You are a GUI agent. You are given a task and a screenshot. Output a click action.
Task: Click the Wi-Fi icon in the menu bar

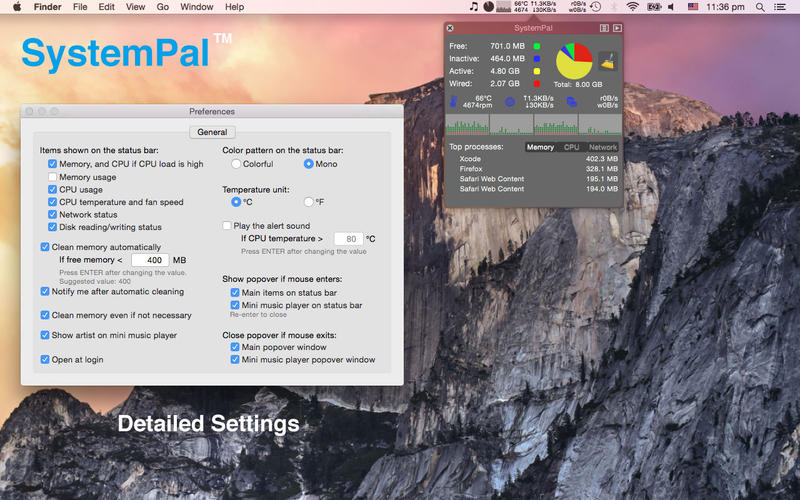[x=632, y=7]
